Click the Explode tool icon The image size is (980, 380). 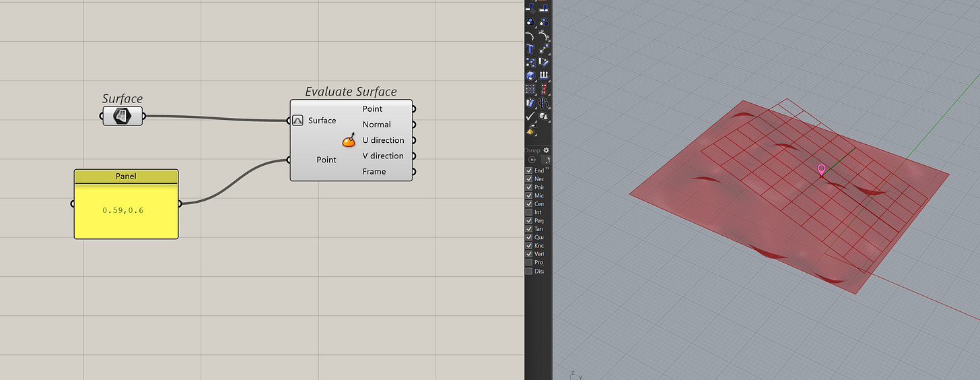click(x=543, y=22)
